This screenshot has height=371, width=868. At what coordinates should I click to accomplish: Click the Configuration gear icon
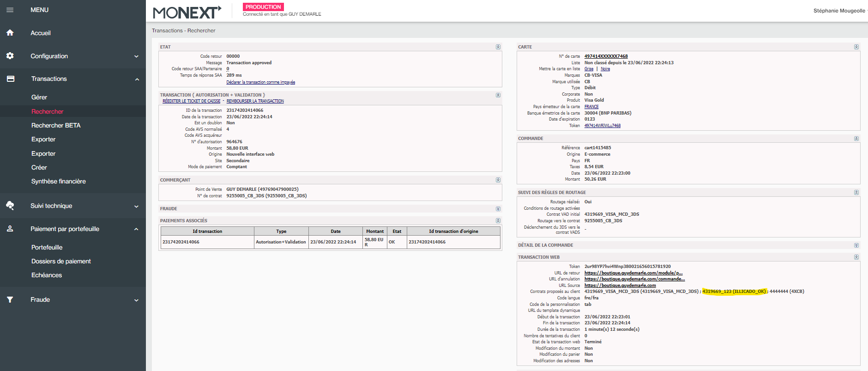[10, 56]
